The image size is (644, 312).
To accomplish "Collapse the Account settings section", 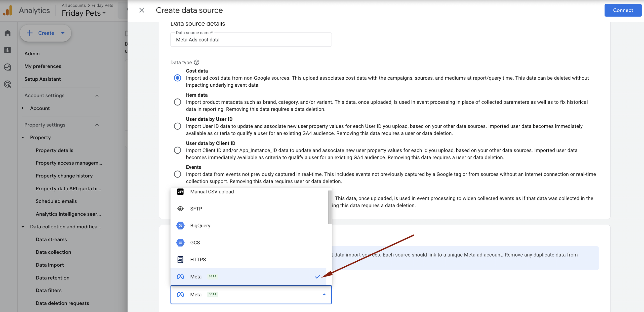I will (x=97, y=95).
